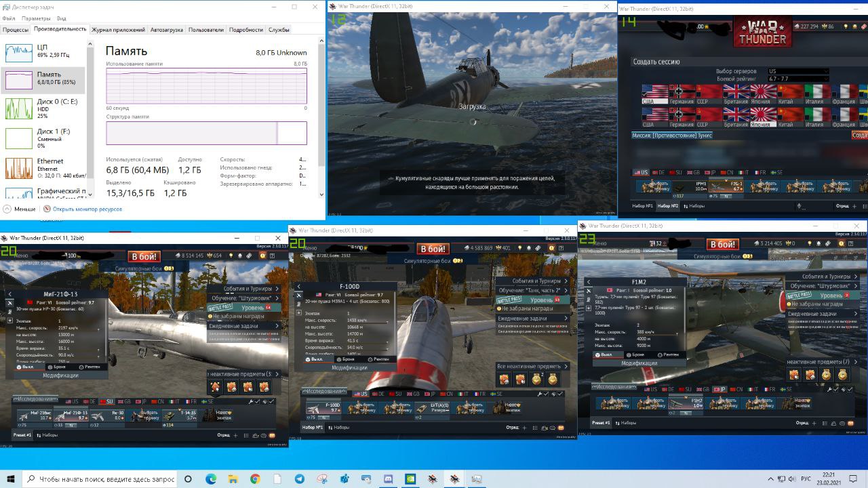Open the Параметры menu in Task Manager

point(36,18)
